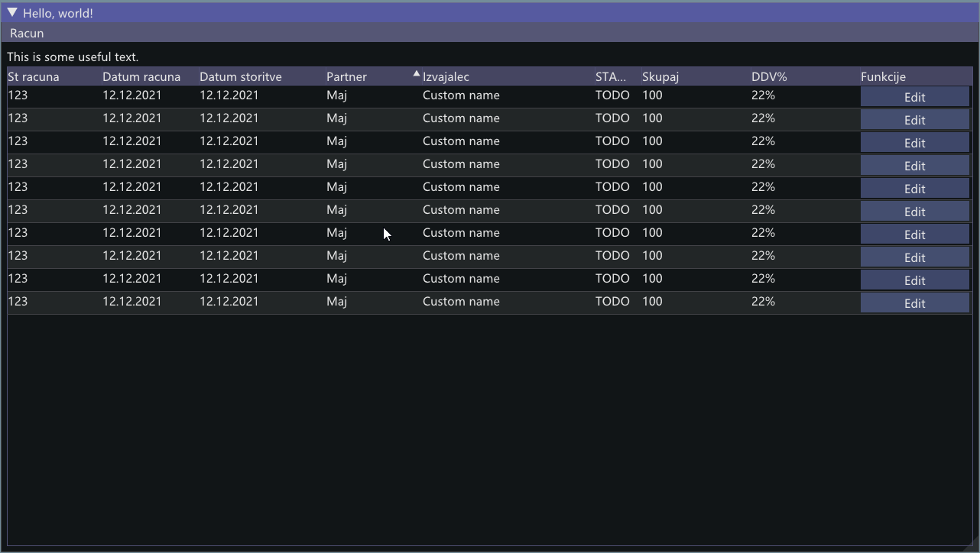Sort the table by the STA column

click(610, 76)
